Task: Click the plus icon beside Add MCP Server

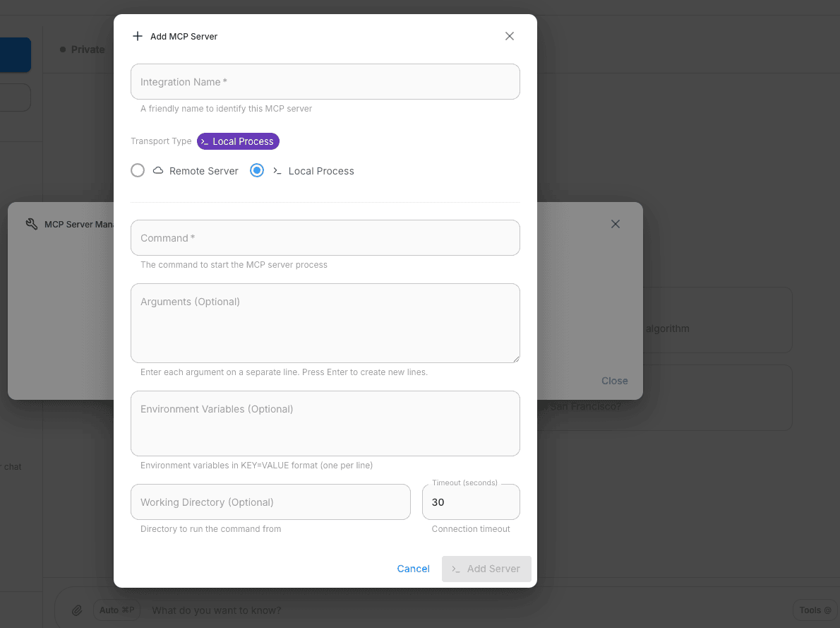Action: click(138, 36)
